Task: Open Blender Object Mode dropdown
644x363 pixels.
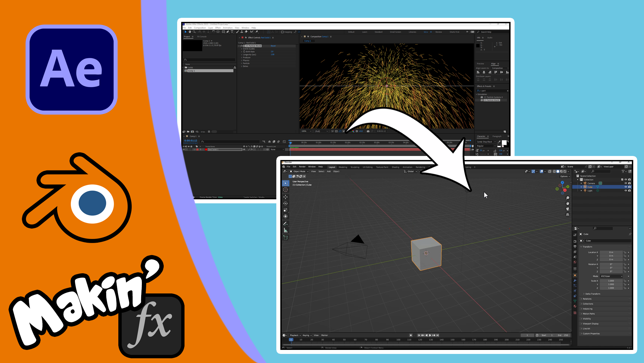Action: [x=299, y=171]
